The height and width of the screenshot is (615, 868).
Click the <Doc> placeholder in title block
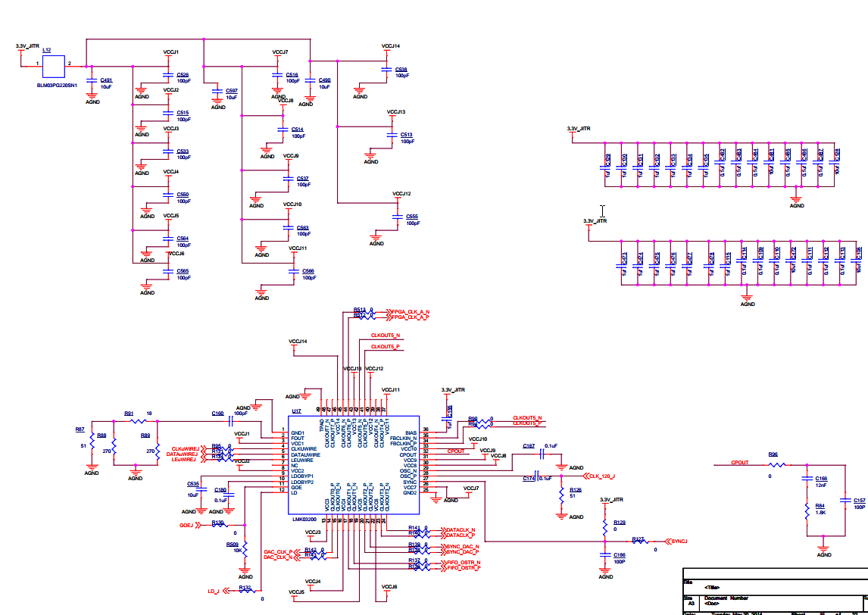coord(712,604)
